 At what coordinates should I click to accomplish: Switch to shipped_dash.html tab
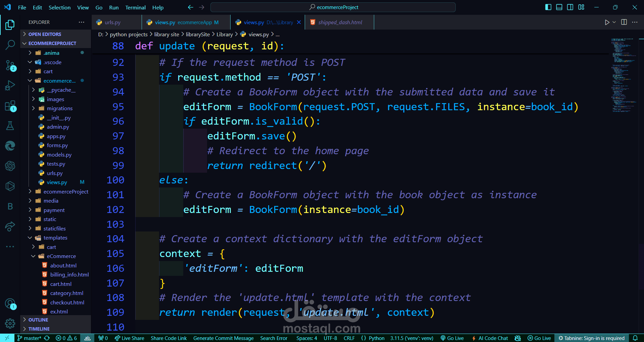pyautogui.click(x=339, y=22)
